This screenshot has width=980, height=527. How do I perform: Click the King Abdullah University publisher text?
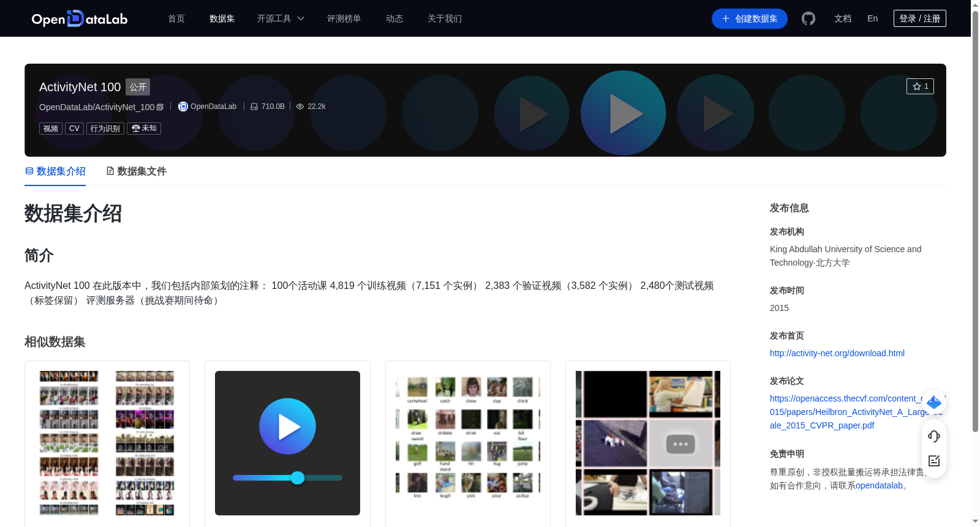pos(845,256)
